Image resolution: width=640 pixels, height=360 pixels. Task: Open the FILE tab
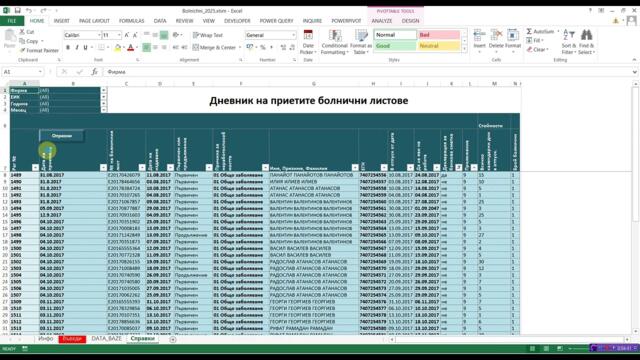[x=12, y=21]
